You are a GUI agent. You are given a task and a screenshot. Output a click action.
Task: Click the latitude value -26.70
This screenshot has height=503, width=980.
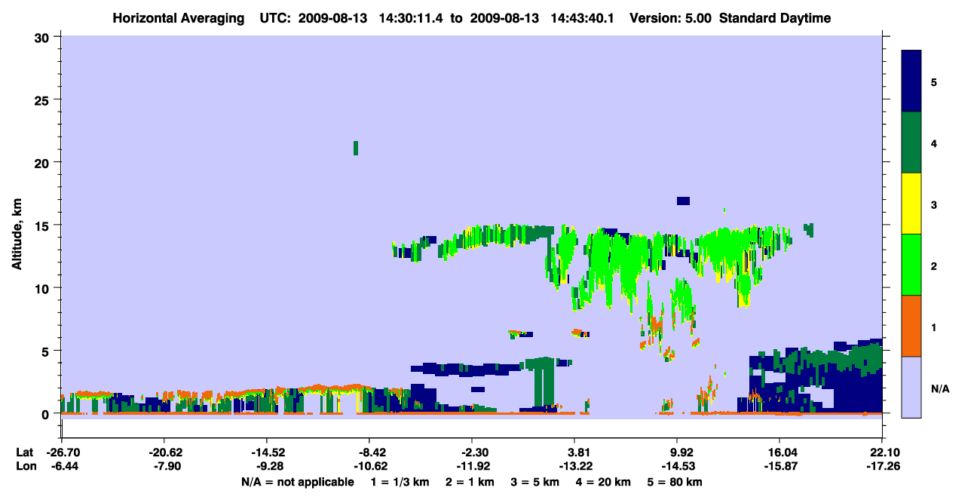pos(63,452)
